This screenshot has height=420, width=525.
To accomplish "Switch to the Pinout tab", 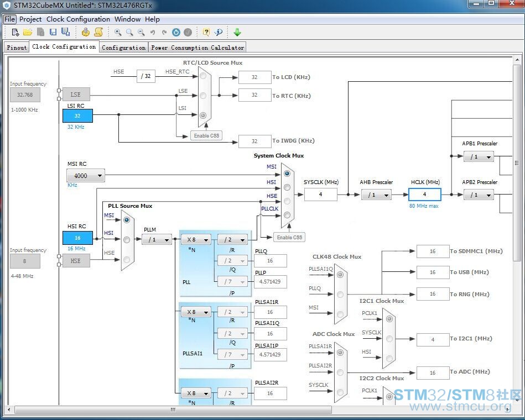I will pos(17,47).
